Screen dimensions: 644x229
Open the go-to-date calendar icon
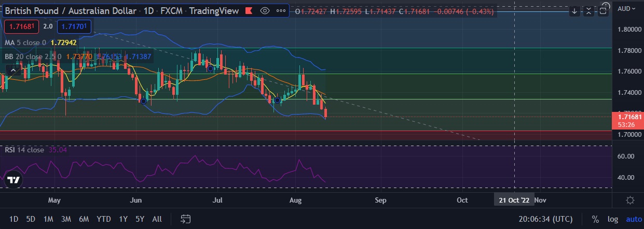[186, 219]
